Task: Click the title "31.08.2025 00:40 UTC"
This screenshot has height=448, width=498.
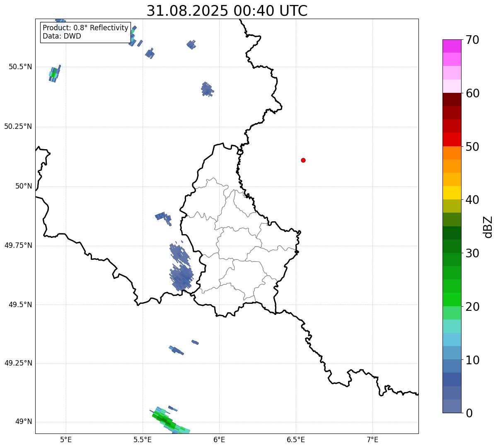Action: pyautogui.click(x=227, y=11)
